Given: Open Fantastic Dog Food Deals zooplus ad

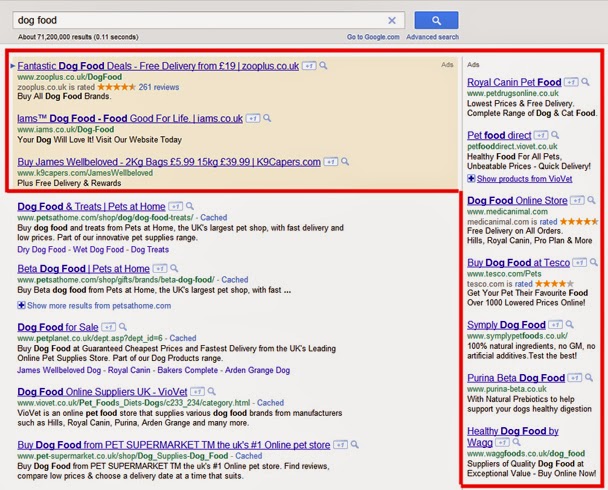Looking at the screenshot, I should (x=158, y=66).
